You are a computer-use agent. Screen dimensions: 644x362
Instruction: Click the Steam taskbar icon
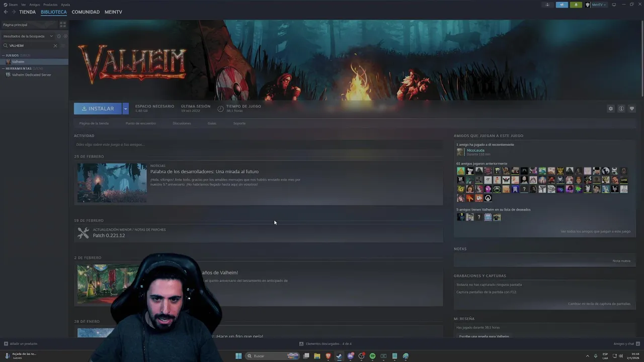click(x=339, y=356)
